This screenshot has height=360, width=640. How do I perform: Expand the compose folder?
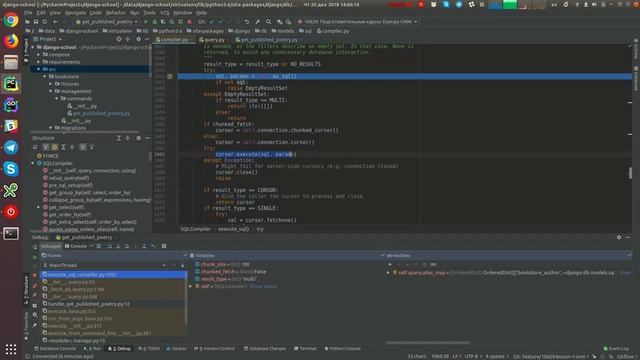click(x=39, y=55)
